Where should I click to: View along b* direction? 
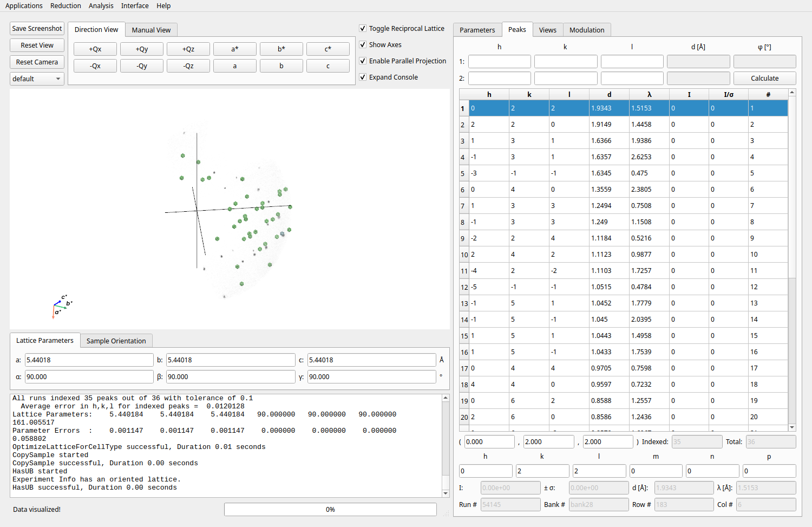(281, 49)
